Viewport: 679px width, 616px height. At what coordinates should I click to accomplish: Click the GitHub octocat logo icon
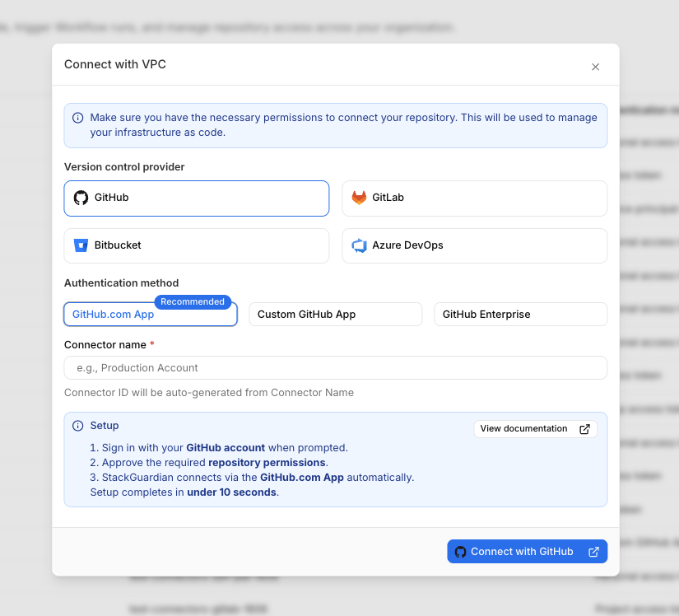point(81,198)
